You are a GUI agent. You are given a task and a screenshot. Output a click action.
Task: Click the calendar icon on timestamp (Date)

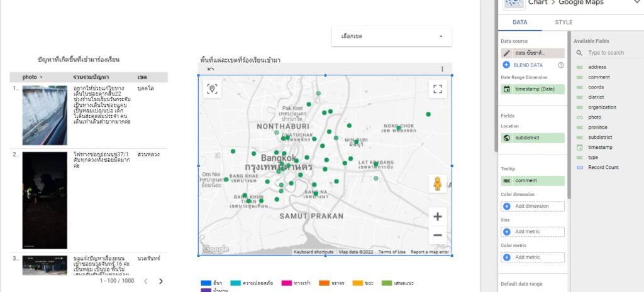[507, 89]
